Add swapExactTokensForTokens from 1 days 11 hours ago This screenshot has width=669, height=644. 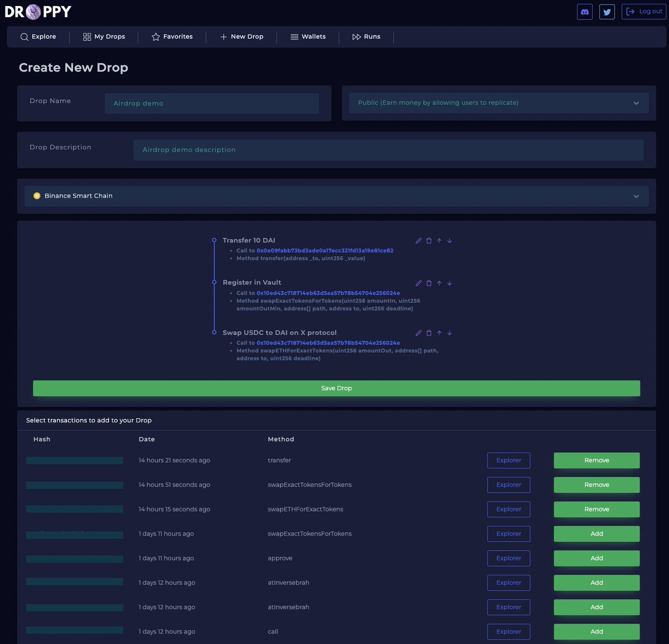click(597, 534)
